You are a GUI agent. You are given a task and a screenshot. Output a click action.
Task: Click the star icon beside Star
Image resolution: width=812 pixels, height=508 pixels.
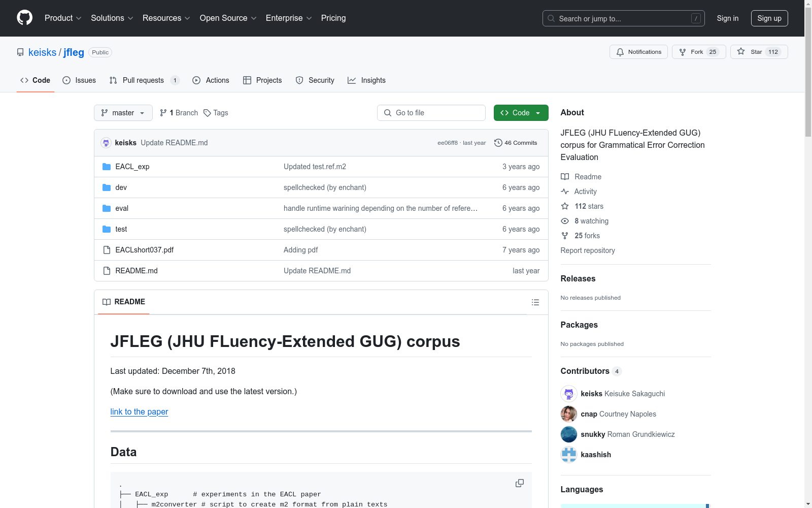(x=741, y=52)
